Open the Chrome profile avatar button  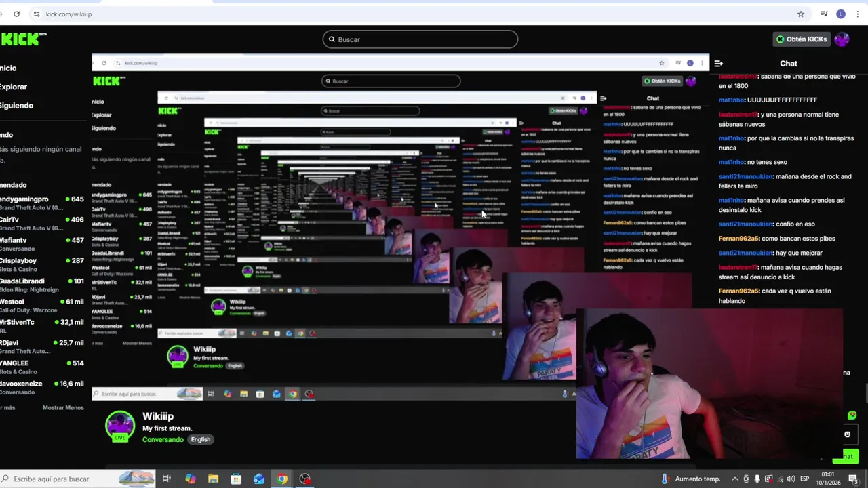(x=842, y=14)
